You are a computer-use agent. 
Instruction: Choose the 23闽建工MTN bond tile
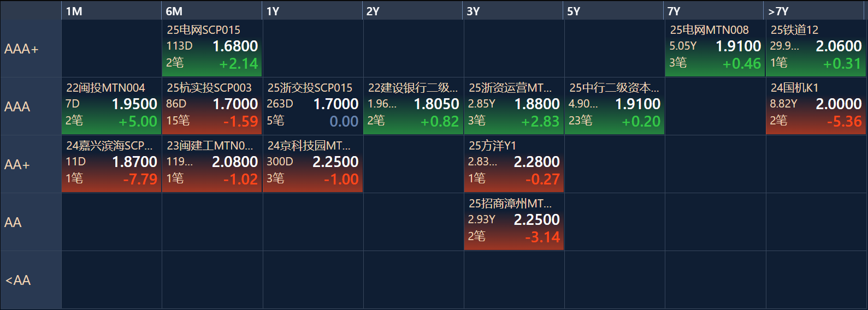pyautogui.click(x=212, y=164)
